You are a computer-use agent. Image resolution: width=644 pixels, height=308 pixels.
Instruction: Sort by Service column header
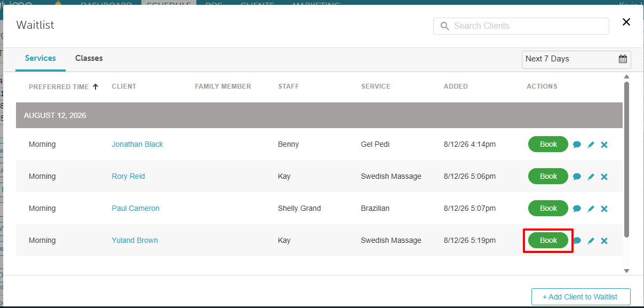pos(376,86)
